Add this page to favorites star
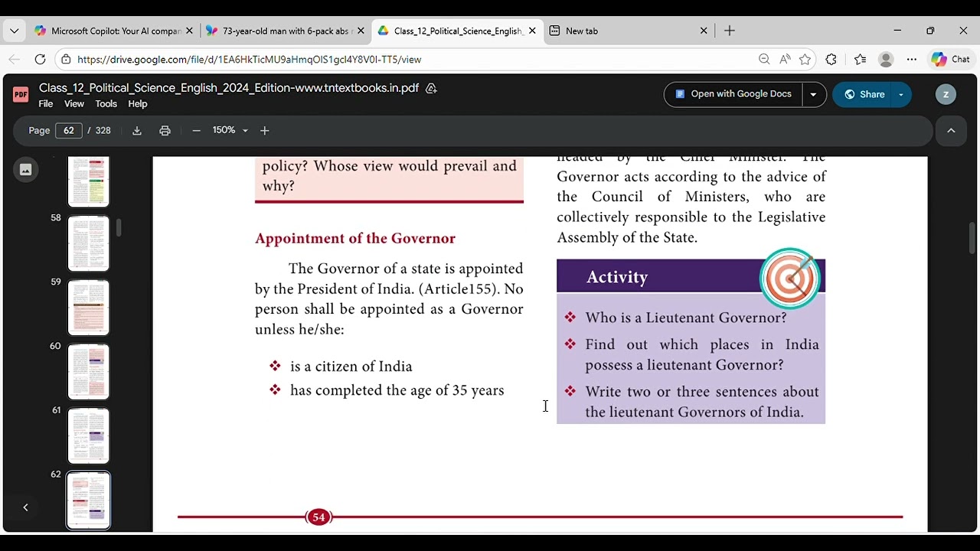This screenshot has height=551, width=980. 805,59
